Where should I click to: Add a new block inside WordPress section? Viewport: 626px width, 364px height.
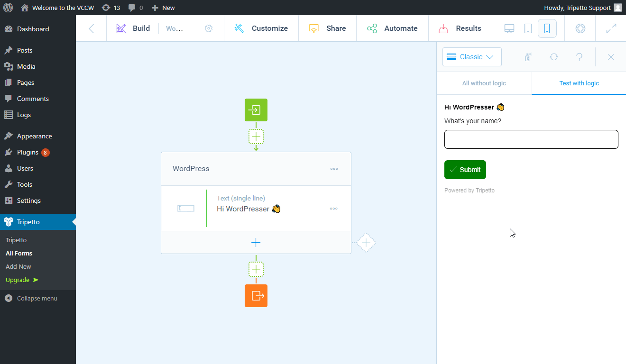[256, 243]
